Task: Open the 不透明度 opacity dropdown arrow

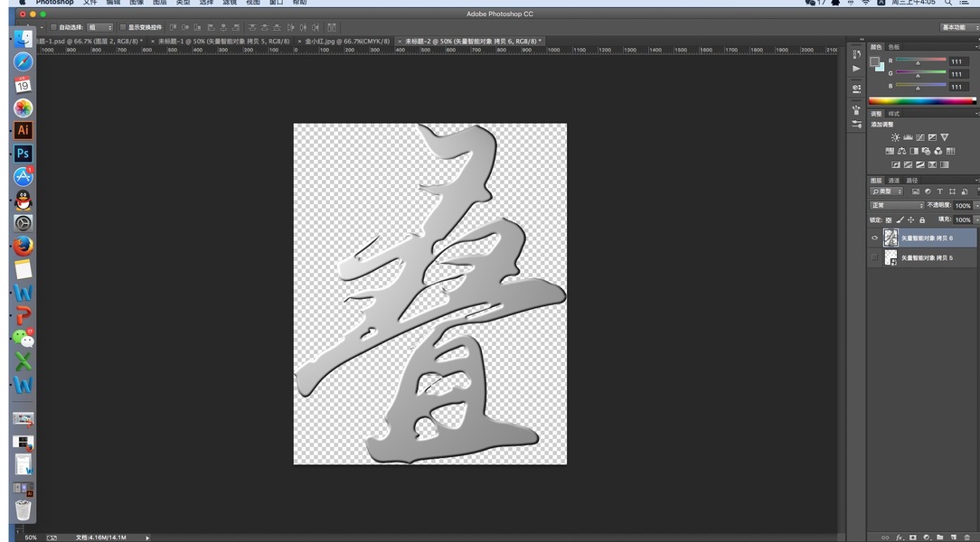Action: (976, 205)
